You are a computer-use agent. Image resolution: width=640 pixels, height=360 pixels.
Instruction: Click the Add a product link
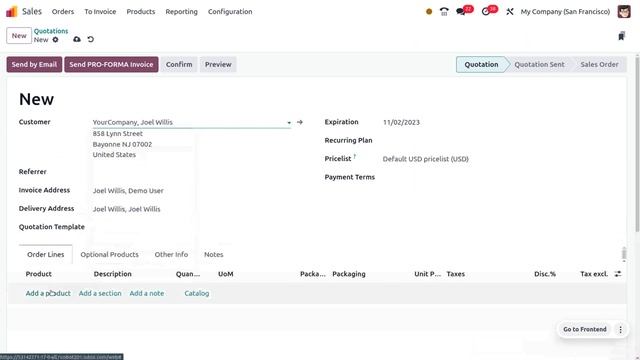[x=48, y=293]
